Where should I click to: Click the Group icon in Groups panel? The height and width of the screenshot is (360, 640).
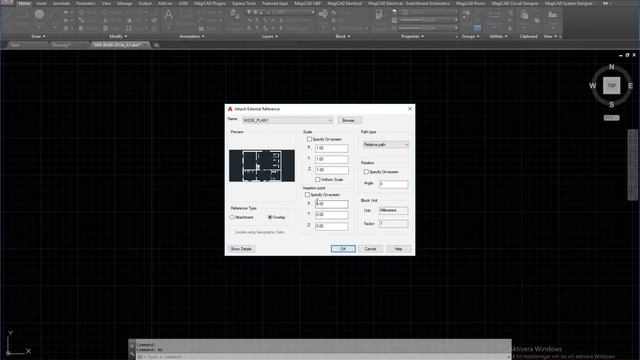(x=466, y=15)
